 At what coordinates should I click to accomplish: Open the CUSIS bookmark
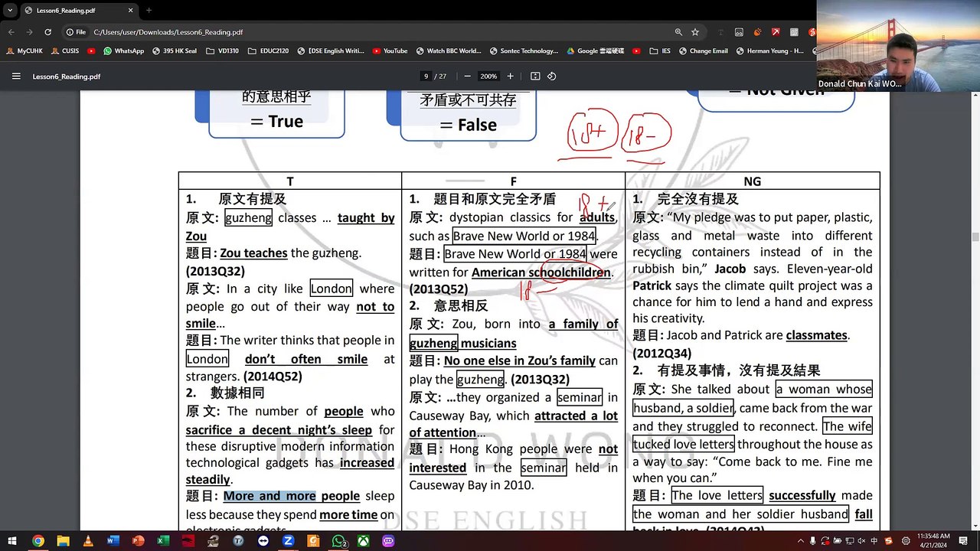[x=66, y=51]
